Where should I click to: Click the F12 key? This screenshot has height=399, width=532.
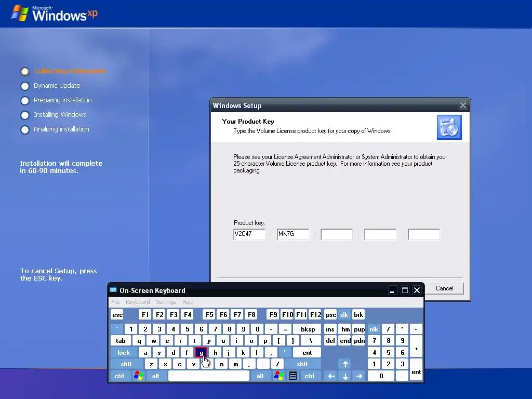(315, 314)
